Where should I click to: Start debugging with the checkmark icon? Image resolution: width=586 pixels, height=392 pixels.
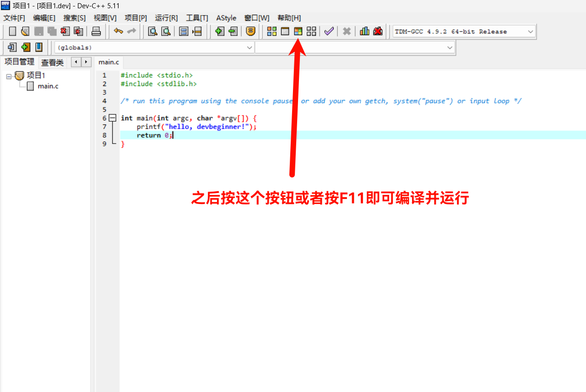coord(329,32)
